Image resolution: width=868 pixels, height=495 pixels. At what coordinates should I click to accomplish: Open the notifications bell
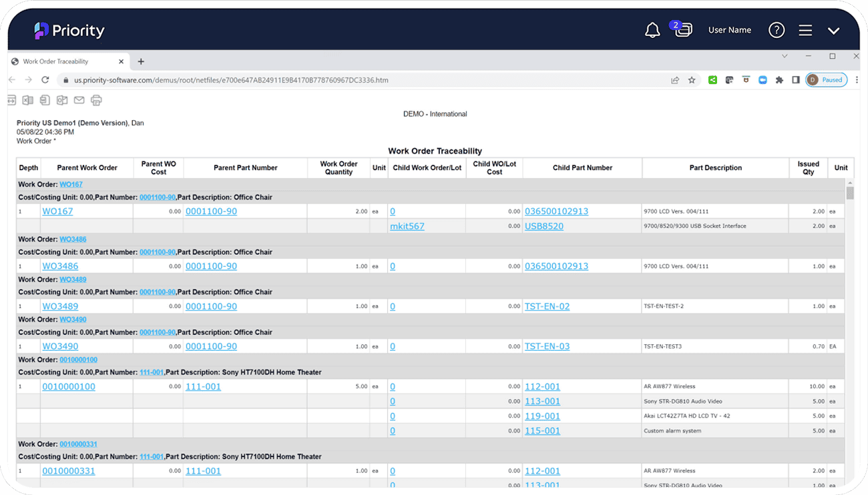[652, 30]
